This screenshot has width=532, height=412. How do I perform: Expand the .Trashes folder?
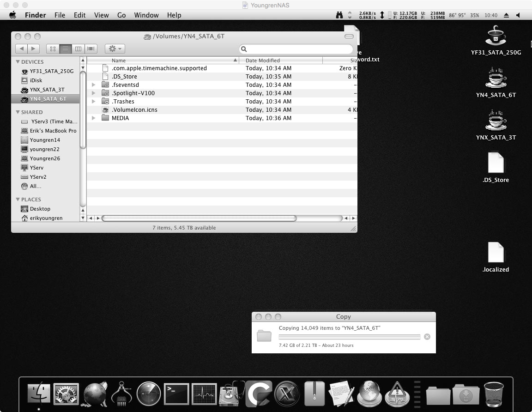coord(94,101)
